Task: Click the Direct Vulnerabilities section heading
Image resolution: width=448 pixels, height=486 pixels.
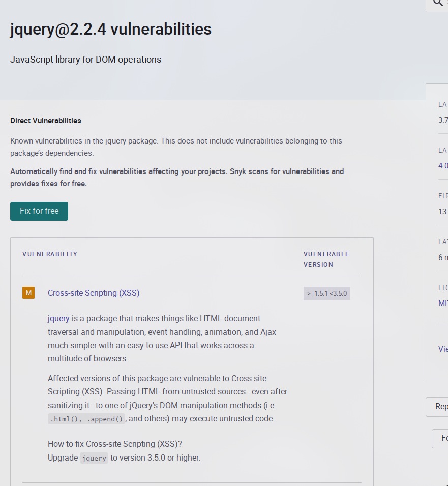Action: [46, 121]
